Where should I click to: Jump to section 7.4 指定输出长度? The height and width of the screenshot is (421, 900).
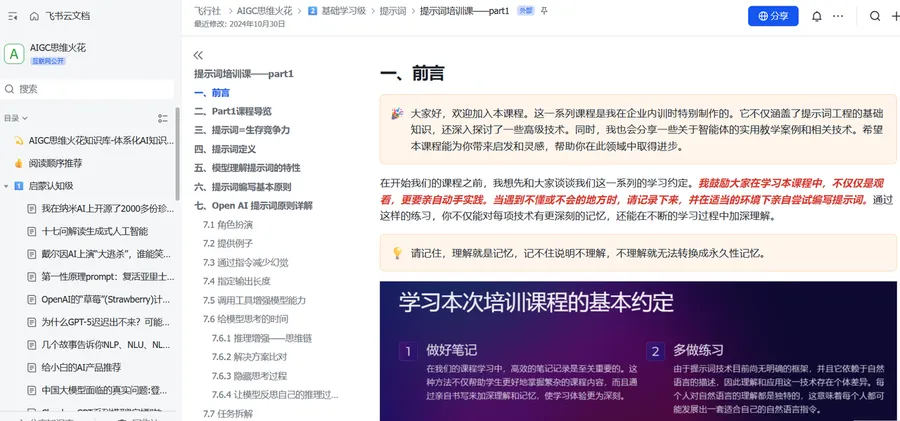(236, 281)
